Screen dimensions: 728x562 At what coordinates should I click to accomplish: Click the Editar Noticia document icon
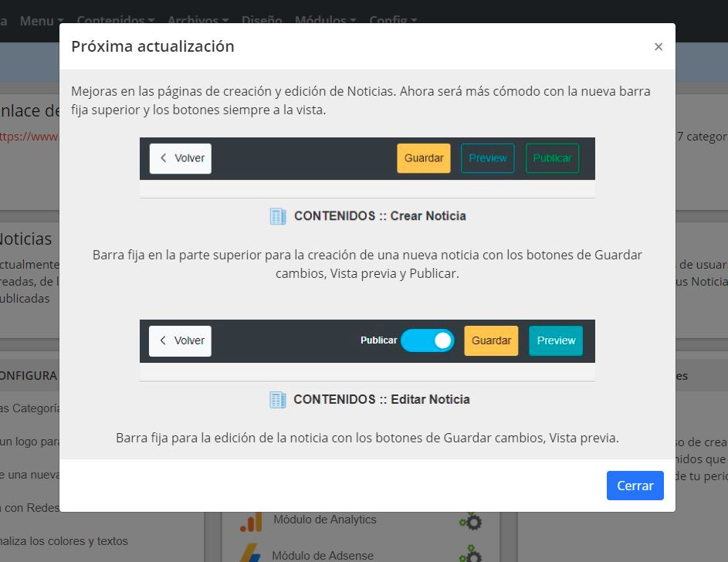278,400
